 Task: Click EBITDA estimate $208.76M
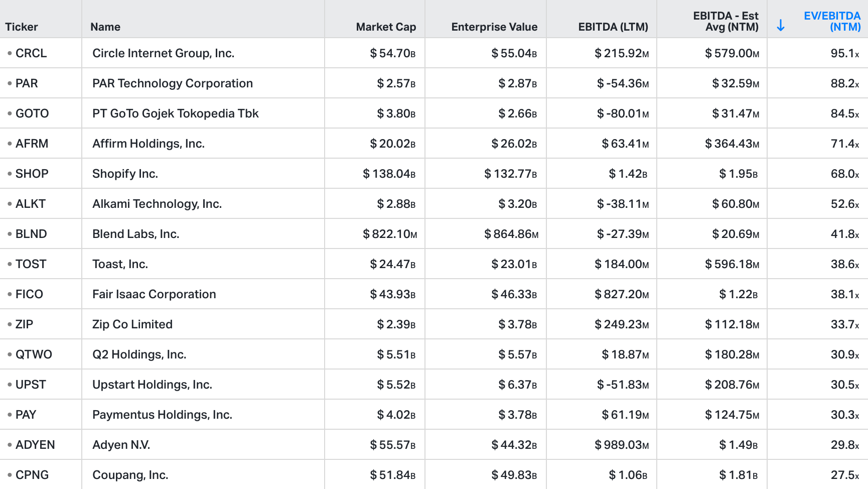[732, 385]
